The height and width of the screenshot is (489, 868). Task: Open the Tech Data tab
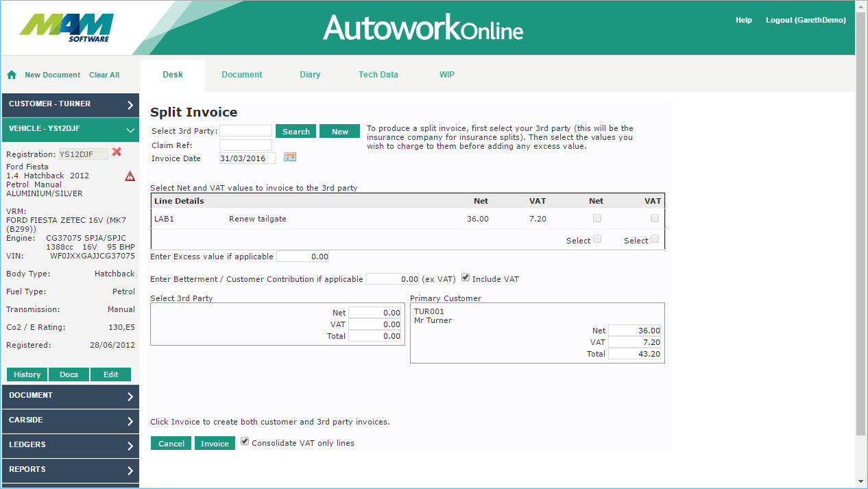coord(378,75)
